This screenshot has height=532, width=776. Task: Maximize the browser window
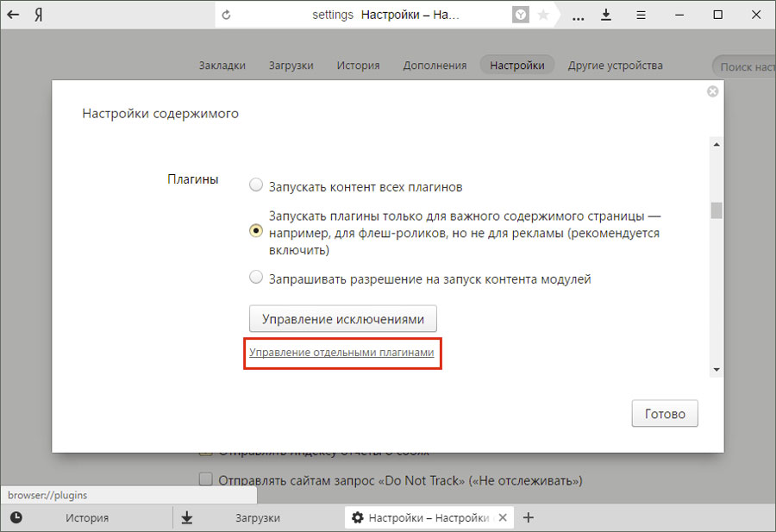pyautogui.click(x=717, y=15)
